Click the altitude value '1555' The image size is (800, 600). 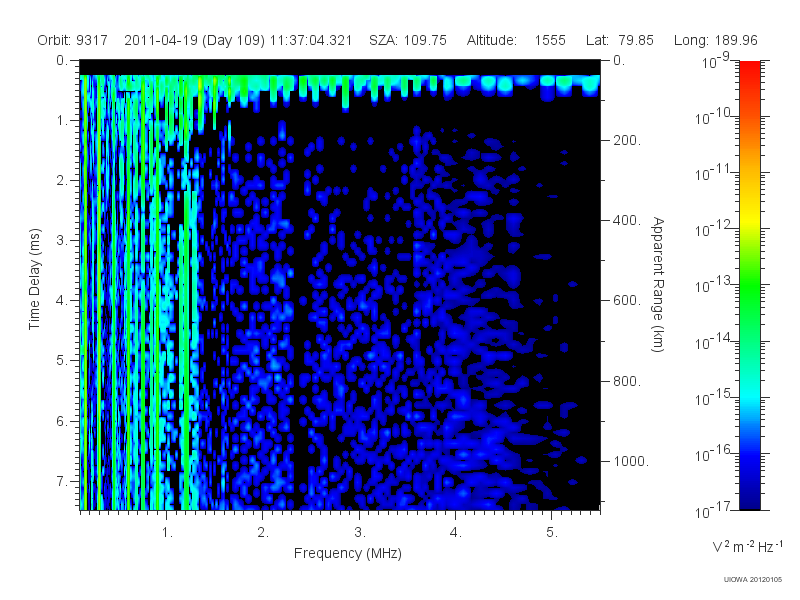tap(550, 40)
